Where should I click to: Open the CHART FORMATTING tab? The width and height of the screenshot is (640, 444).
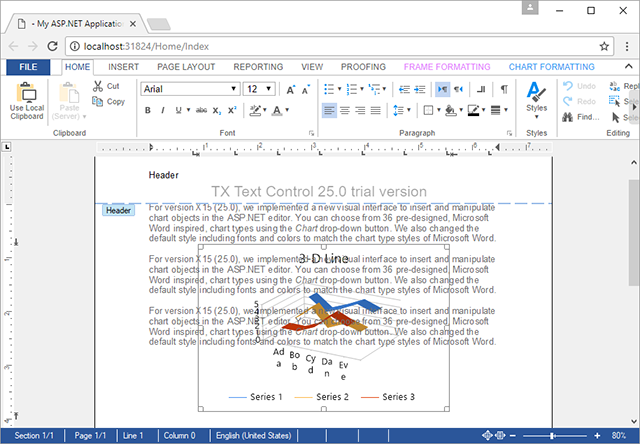click(551, 67)
